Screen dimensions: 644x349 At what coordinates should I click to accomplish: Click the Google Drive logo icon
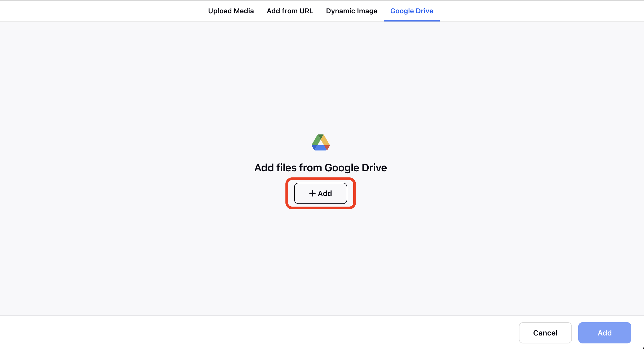(321, 142)
